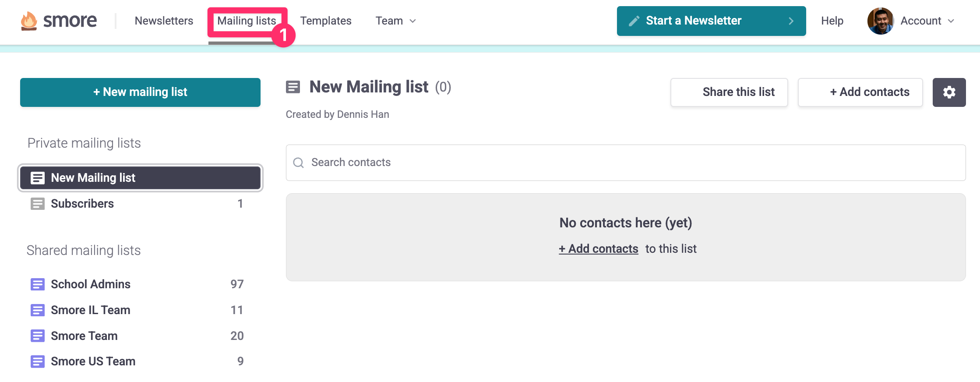Click the search magnifier icon
Screen dimensions: 980x382
(x=299, y=163)
